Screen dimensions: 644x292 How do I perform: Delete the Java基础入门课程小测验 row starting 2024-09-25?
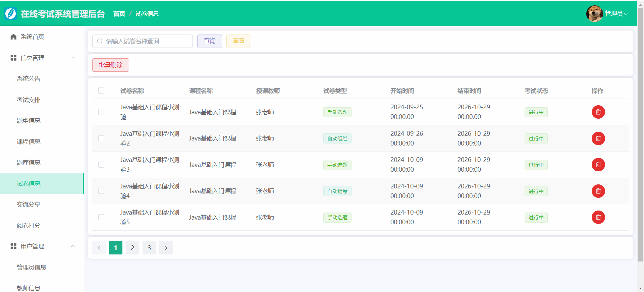point(598,112)
